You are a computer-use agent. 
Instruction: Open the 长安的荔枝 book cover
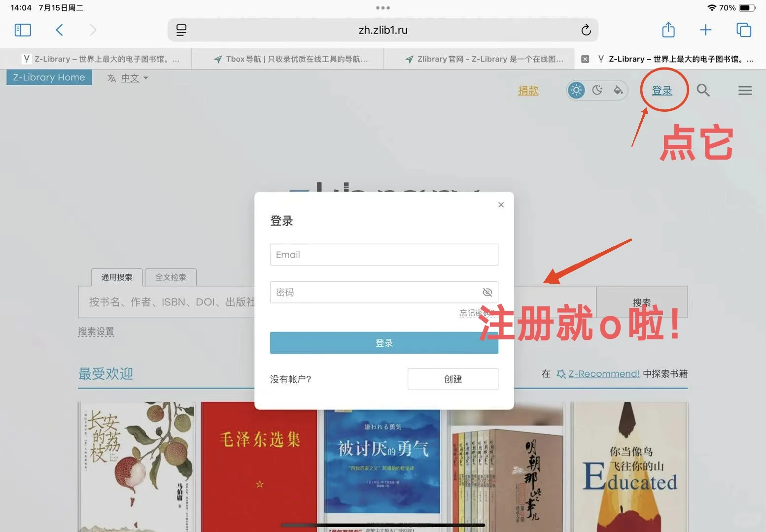pos(136,467)
